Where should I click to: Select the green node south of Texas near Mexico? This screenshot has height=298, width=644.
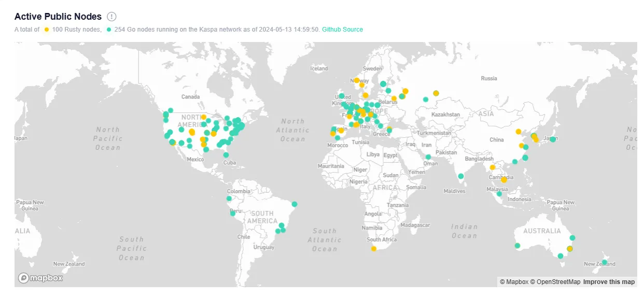(206, 149)
